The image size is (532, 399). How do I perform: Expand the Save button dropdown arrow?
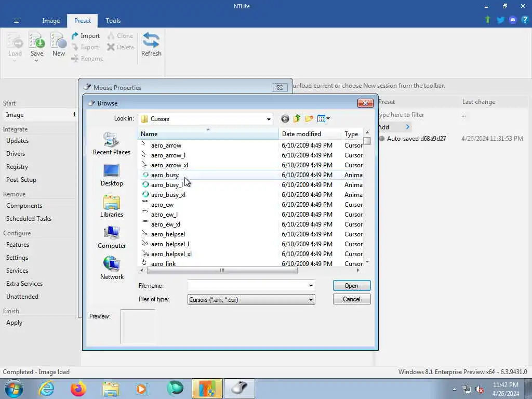pos(36,61)
